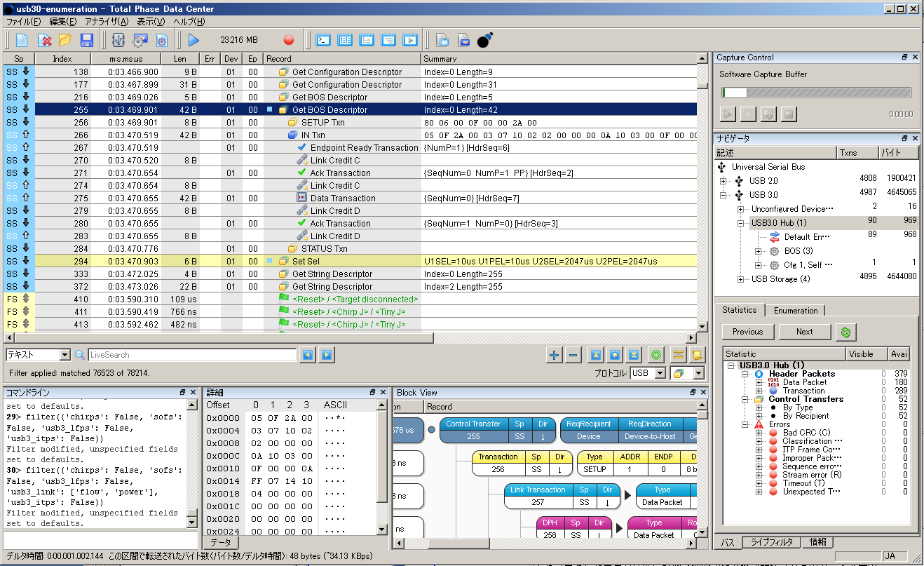Click the copy-window toolbar icon
Viewport: 924px width, 566px height.
click(x=442, y=40)
